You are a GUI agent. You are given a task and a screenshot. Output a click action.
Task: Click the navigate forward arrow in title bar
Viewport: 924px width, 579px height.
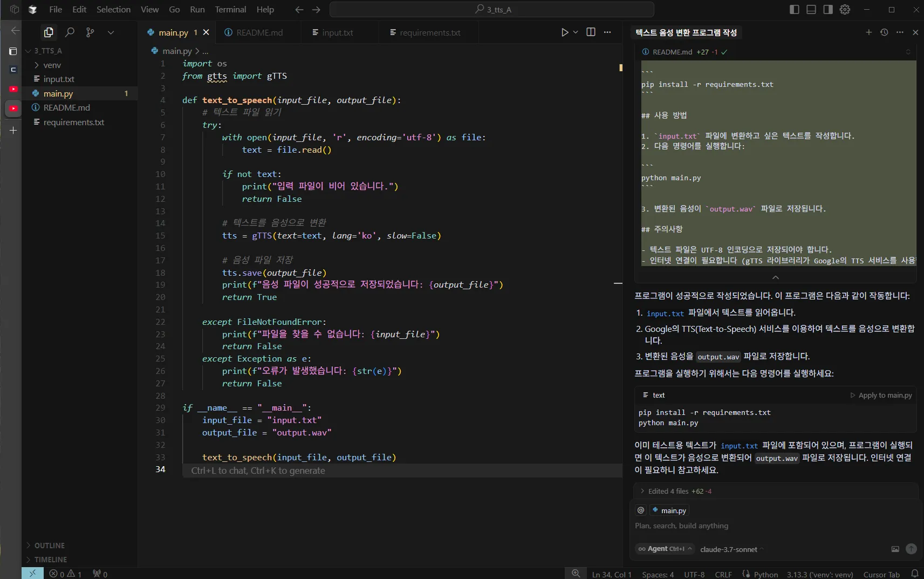316,10
